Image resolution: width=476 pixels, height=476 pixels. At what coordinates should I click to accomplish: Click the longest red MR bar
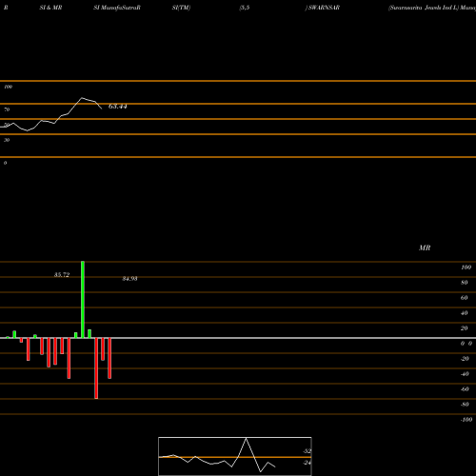[x=96, y=368]
